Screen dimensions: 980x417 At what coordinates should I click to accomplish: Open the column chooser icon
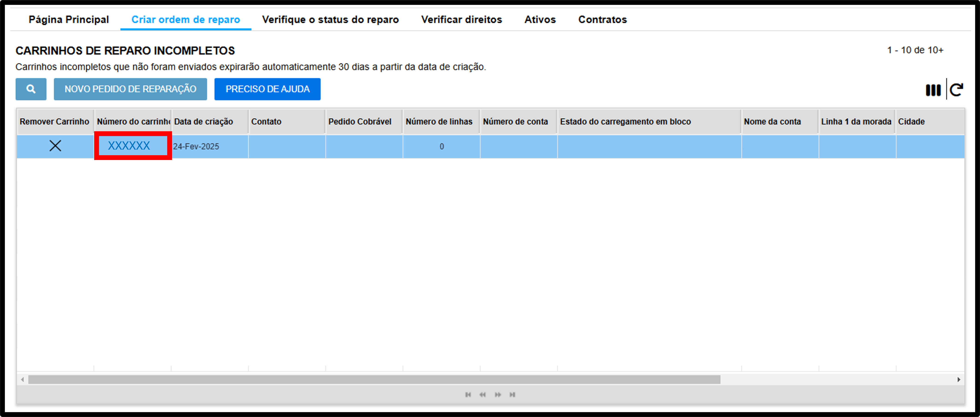tap(933, 90)
